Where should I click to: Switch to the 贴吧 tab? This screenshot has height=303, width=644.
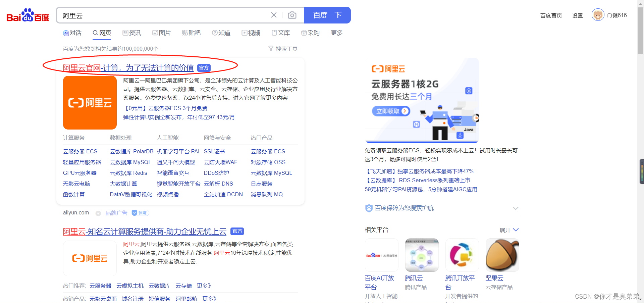(x=191, y=33)
